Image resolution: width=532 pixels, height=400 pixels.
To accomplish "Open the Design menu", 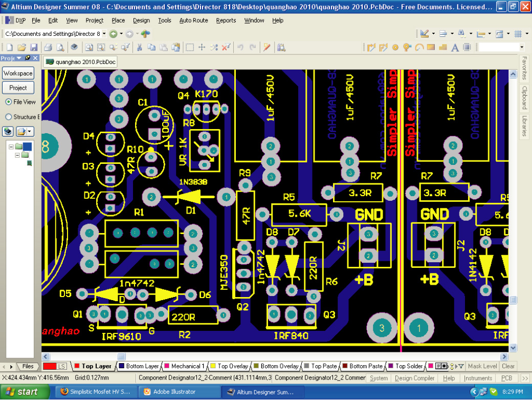I will [x=142, y=20].
